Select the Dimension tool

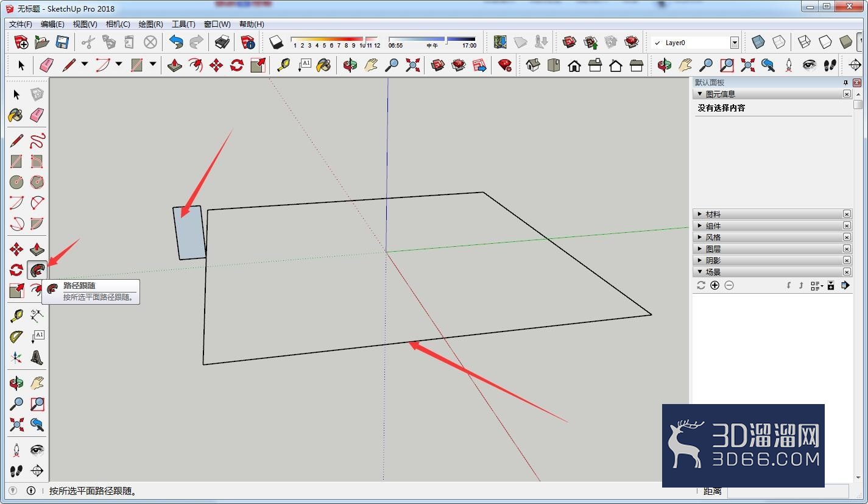pyautogui.click(x=37, y=316)
